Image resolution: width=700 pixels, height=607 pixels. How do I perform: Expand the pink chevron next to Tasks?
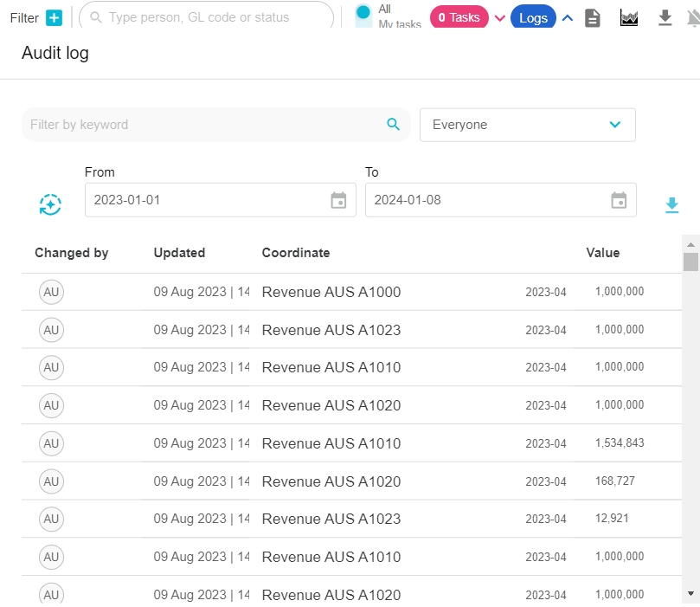point(499,18)
